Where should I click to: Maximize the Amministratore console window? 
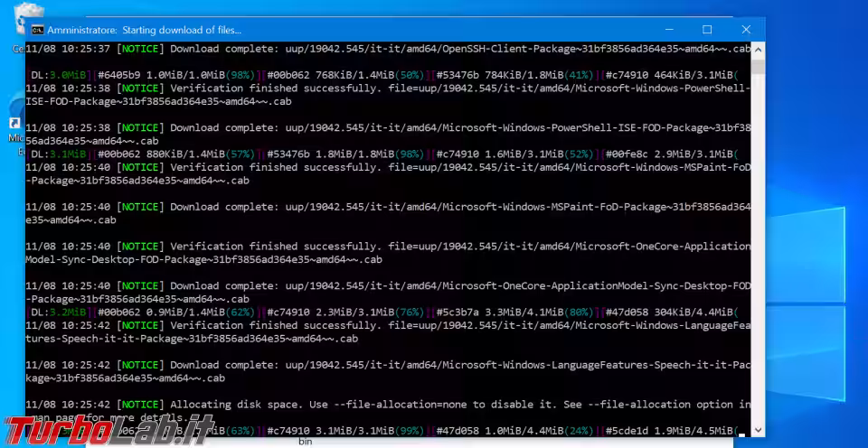(x=707, y=30)
